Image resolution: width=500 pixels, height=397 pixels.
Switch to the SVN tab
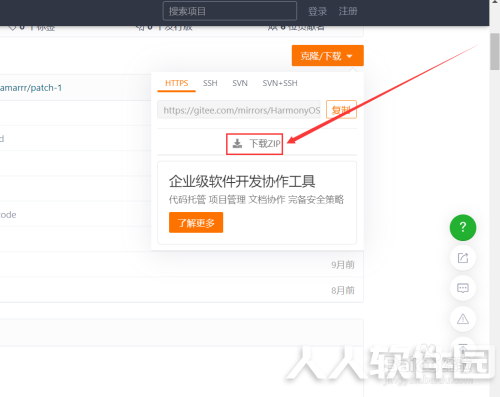tap(240, 83)
